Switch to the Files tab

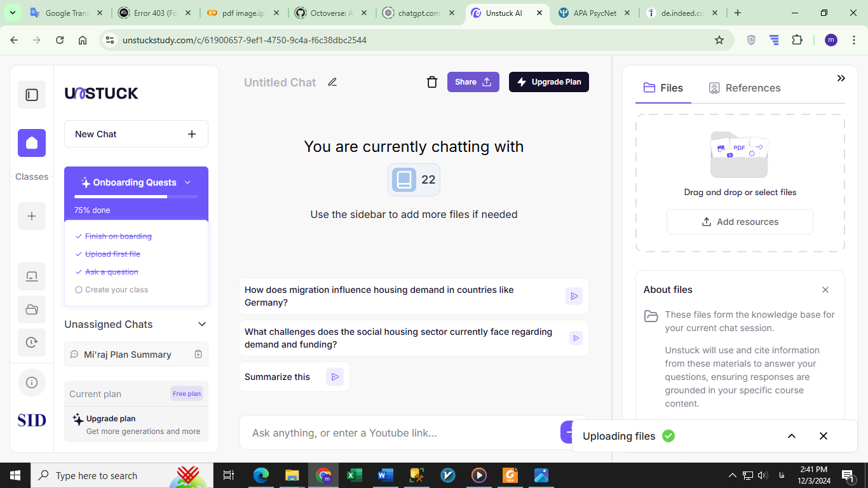coord(663,88)
